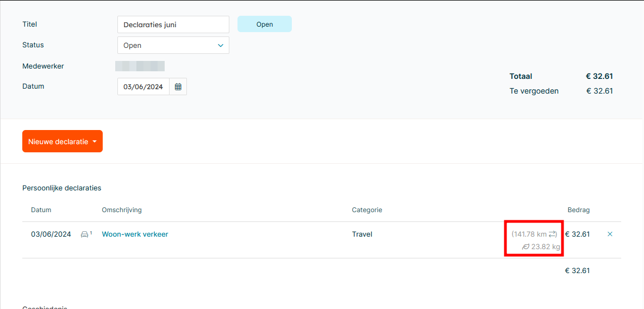Click the 141.78 km distance text

click(530, 234)
